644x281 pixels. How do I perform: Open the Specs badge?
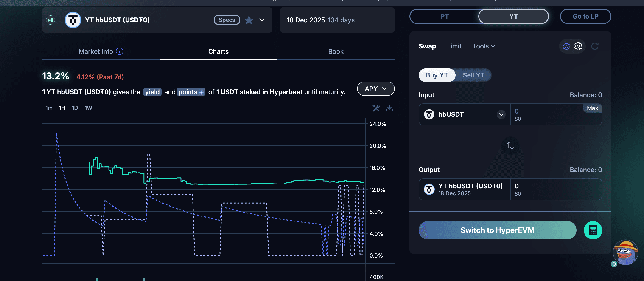click(227, 20)
